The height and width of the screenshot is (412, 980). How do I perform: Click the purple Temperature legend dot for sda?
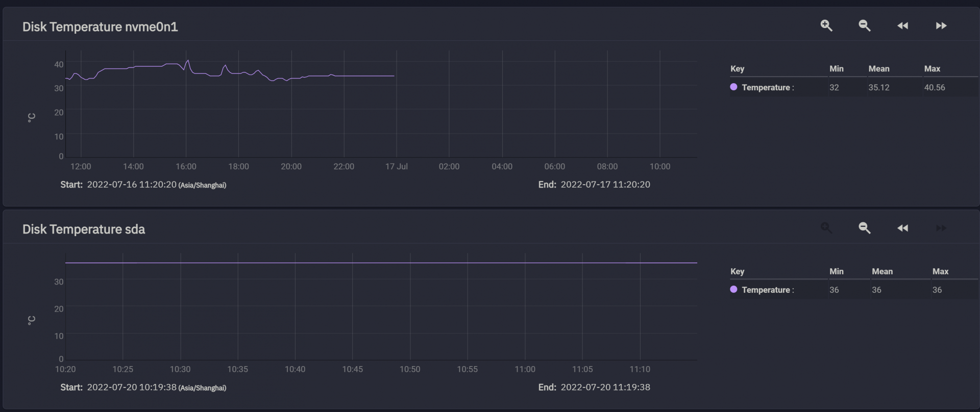click(x=734, y=289)
